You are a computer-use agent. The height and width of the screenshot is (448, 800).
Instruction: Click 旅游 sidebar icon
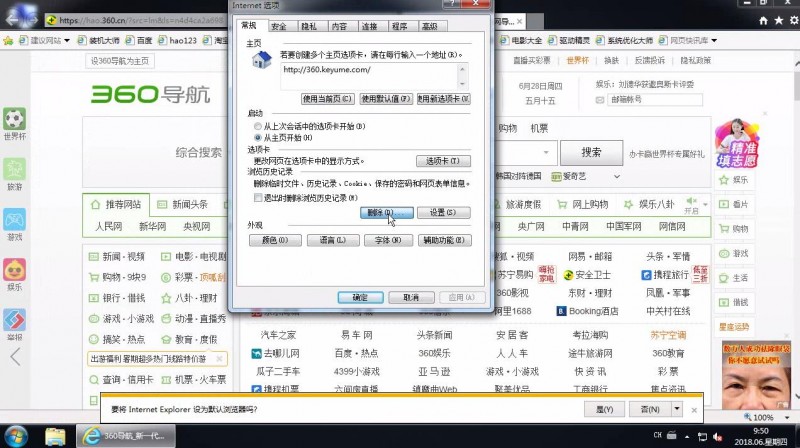tap(14, 169)
